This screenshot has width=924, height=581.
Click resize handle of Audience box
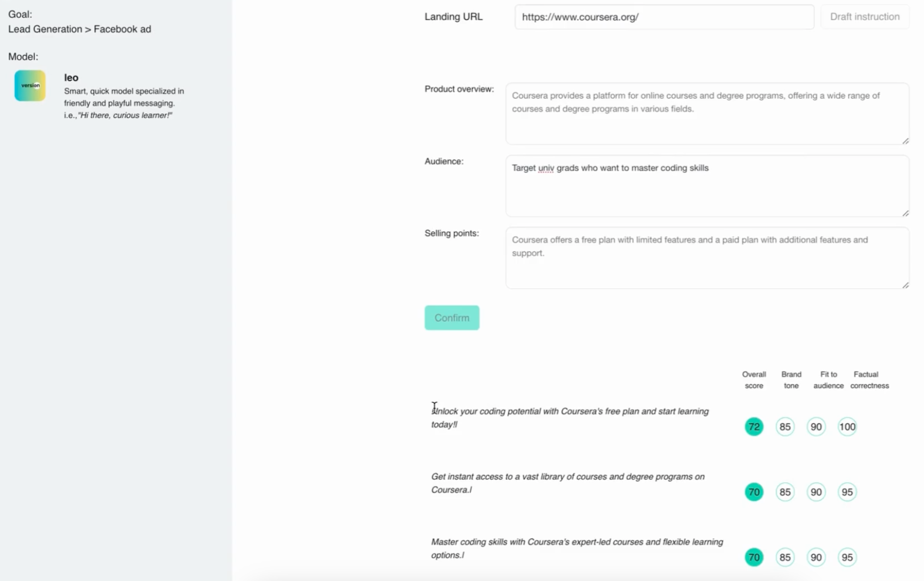[x=905, y=213]
